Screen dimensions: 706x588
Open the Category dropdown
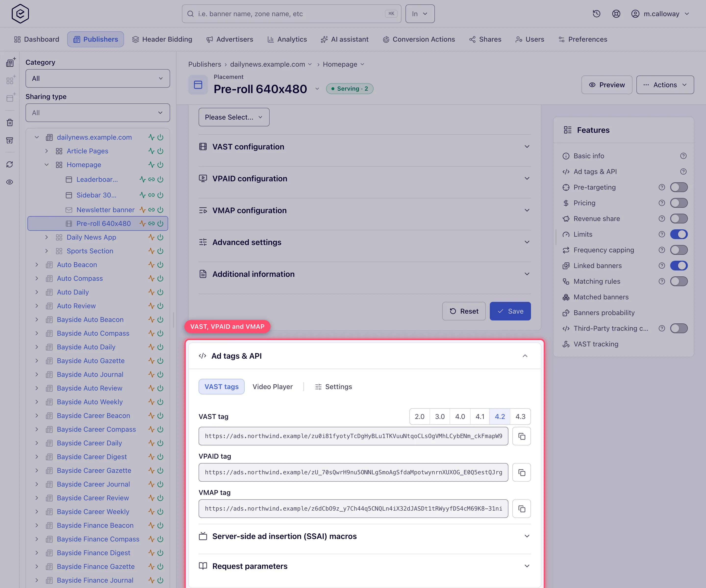click(x=98, y=78)
